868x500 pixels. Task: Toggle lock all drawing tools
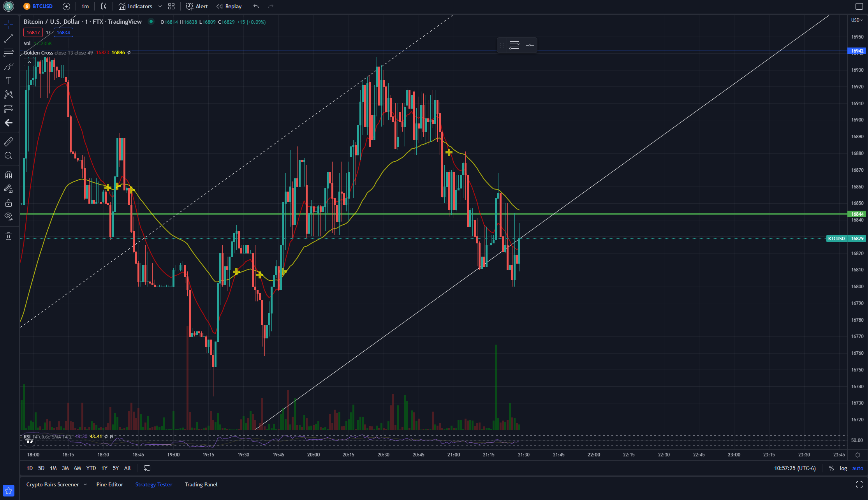click(x=9, y=203)
